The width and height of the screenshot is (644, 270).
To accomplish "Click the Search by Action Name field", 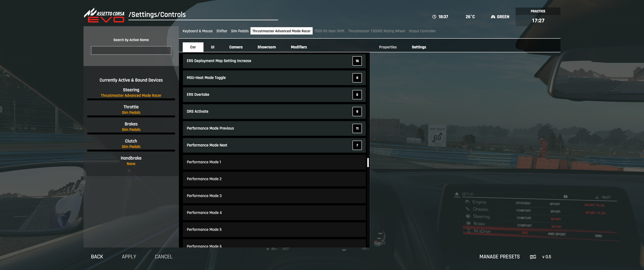I will pos(131,50).
